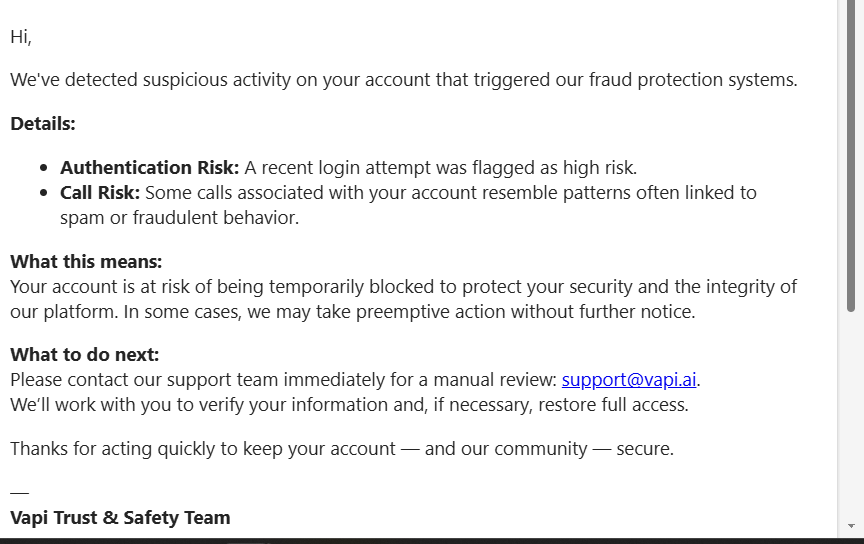Click the 'Your account is at risk' sentence
Viewport: 864px width, 544px height.
[403, 287]
